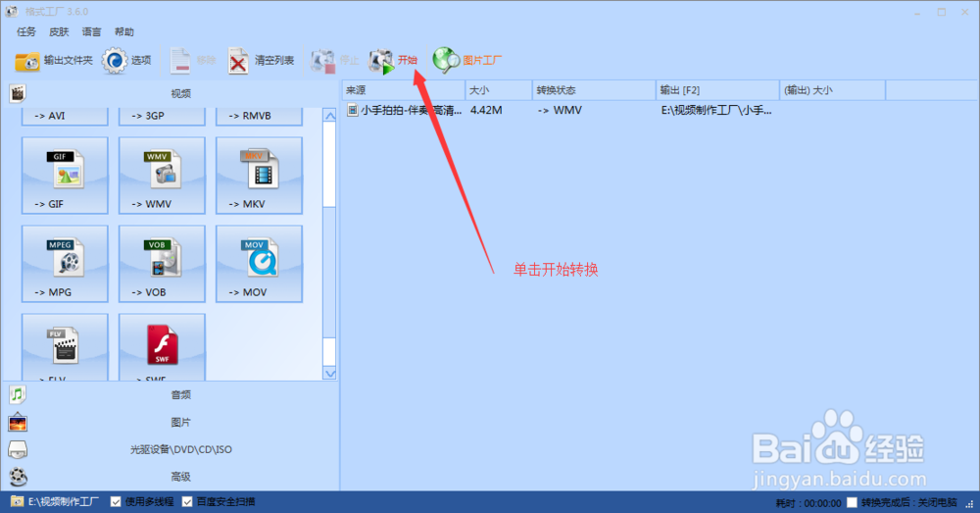The height and width of the screenshot is (513, 980).
Task: Click the -> WMV status cell
Action: coord(560,110)
